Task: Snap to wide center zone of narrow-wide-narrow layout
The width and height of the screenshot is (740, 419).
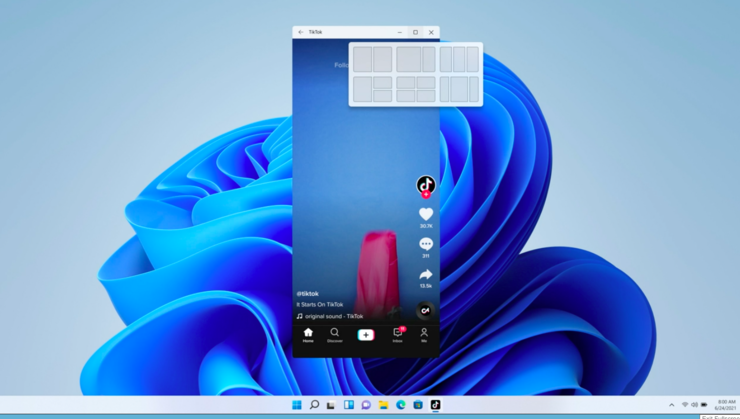Action: (x=459, y=89)
